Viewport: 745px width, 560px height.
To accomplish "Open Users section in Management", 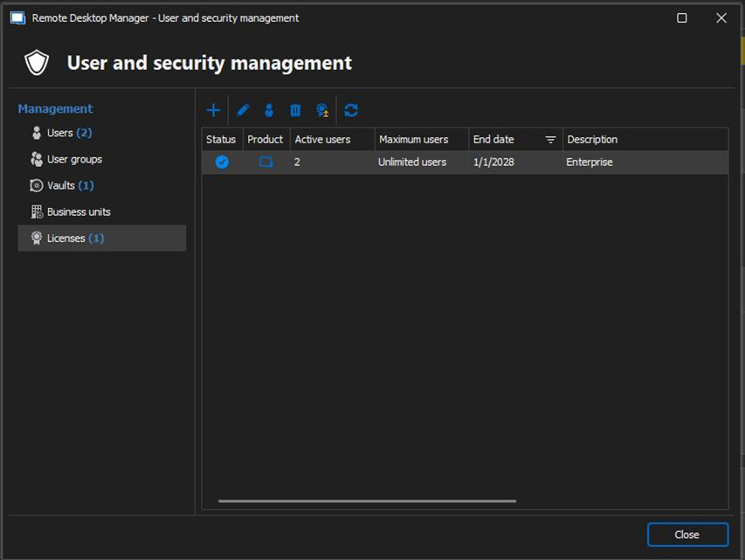I will click(101, 133).
